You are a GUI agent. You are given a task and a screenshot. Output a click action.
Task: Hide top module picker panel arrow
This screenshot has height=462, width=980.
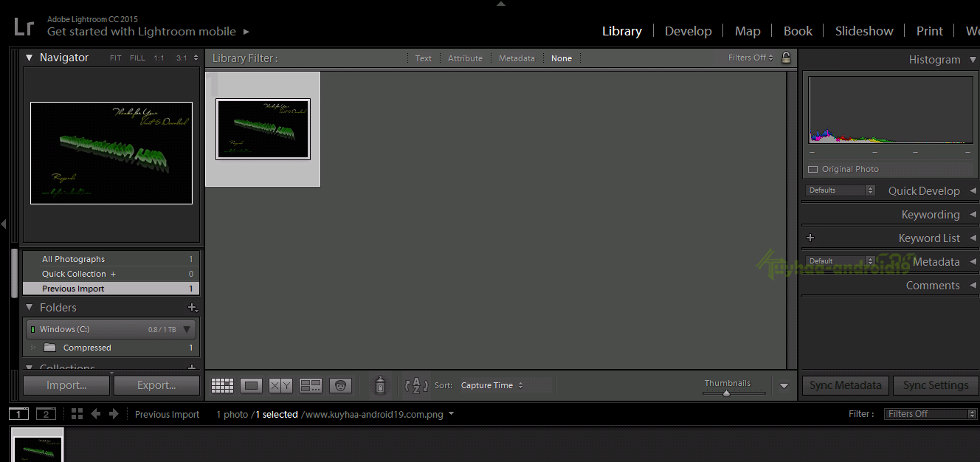point(501,4)
